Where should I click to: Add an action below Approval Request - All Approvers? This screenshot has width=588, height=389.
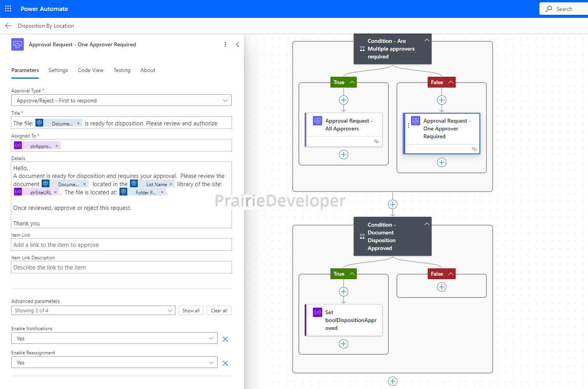coord(344,155)
